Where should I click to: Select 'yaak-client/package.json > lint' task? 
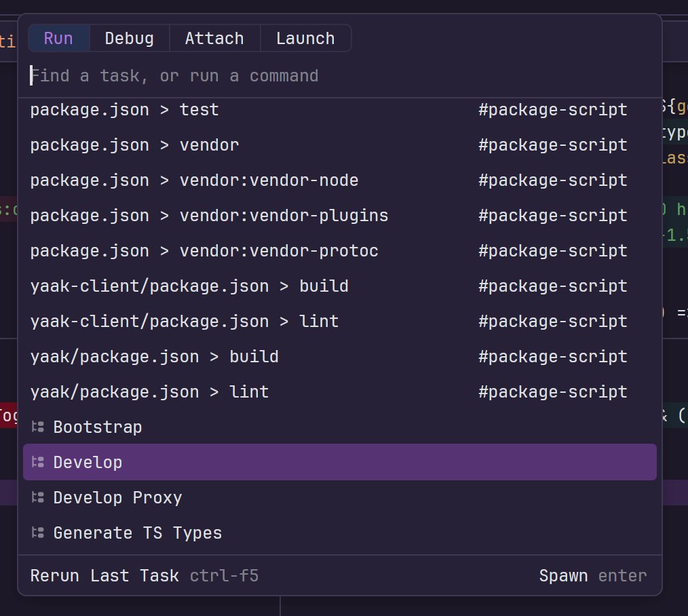tap(340, 322)
